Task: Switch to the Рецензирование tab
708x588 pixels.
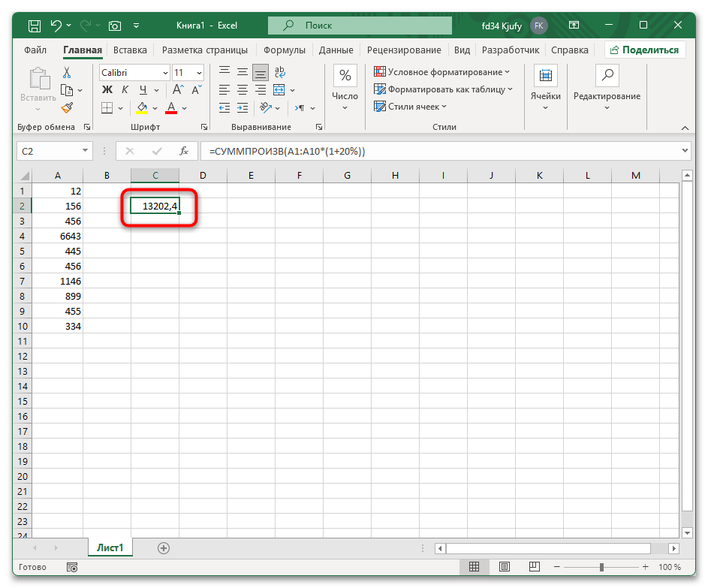Action: (x=404, y=50)
